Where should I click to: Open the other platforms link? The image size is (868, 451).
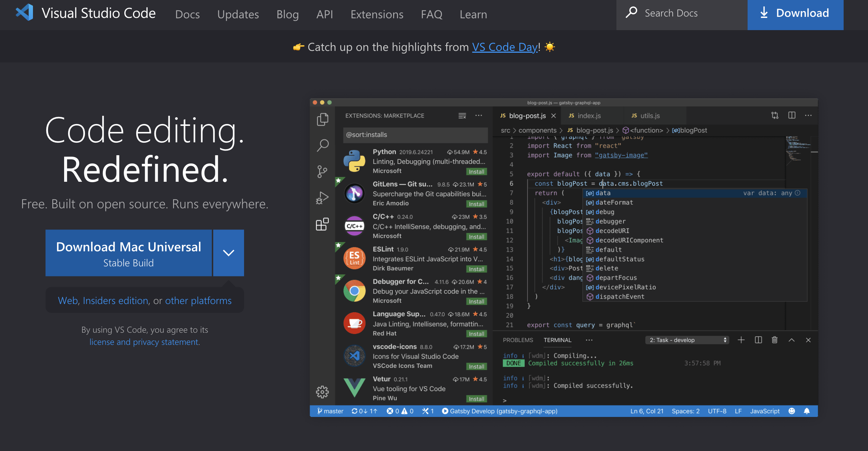tap(198, 300)
